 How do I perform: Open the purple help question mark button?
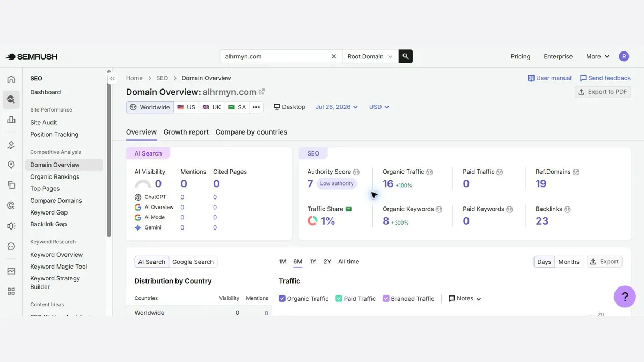(625, 296)
